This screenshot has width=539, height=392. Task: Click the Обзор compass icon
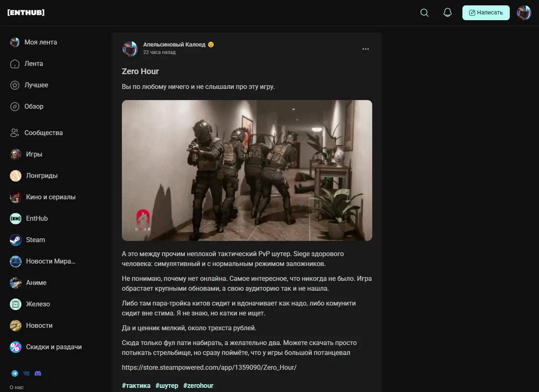point(15,107)
